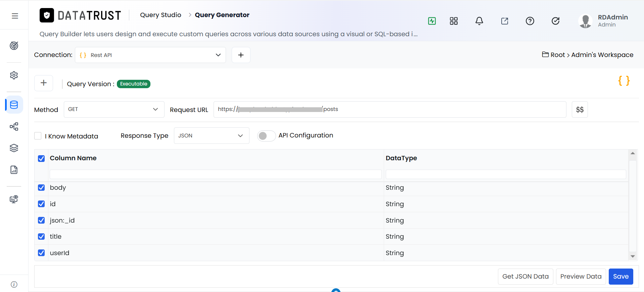
Task: Click the $$ parameter button
Action: point(580,110)
